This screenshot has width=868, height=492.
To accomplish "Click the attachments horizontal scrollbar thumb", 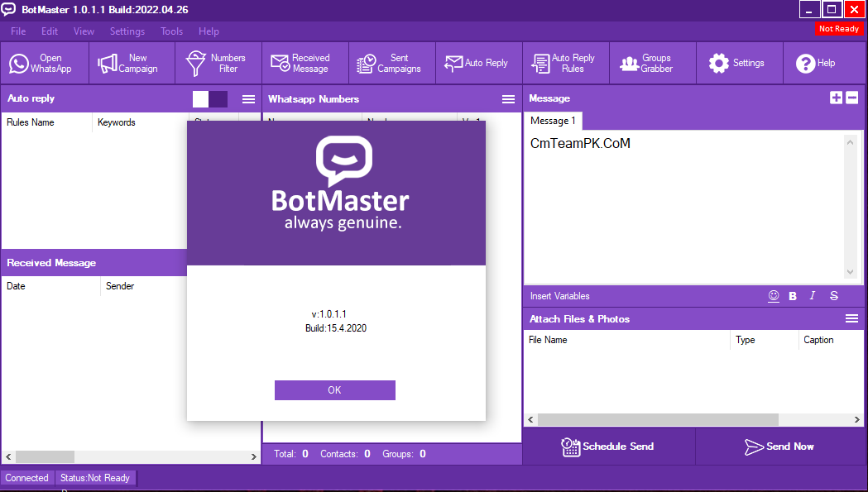I will [658, 419].
